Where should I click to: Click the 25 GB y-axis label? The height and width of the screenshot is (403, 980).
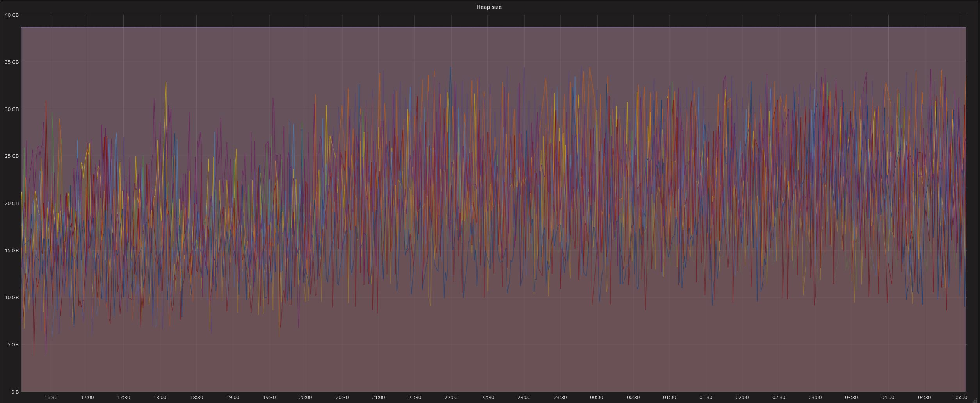(x=12, y=156)
